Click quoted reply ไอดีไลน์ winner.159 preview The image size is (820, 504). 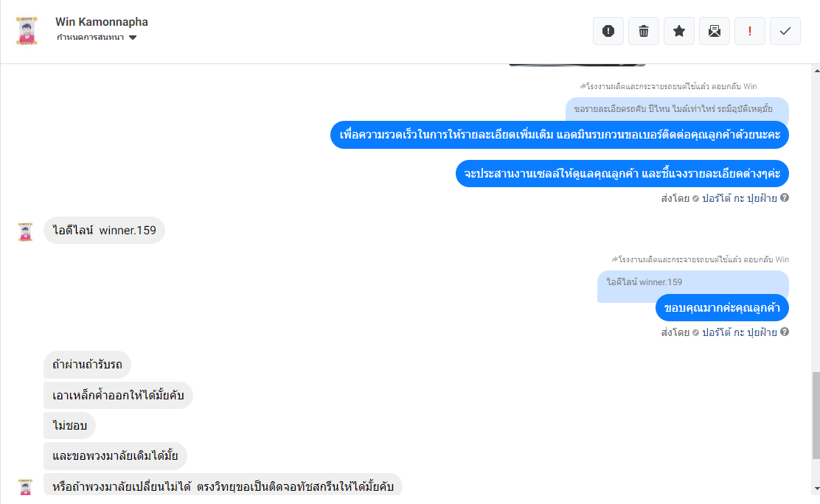click(x=692, y=282)
